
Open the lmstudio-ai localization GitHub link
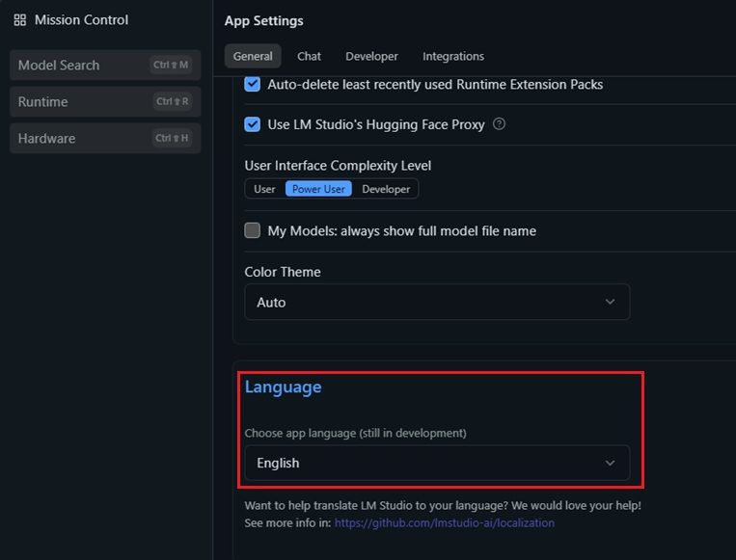tap(444, 522)
